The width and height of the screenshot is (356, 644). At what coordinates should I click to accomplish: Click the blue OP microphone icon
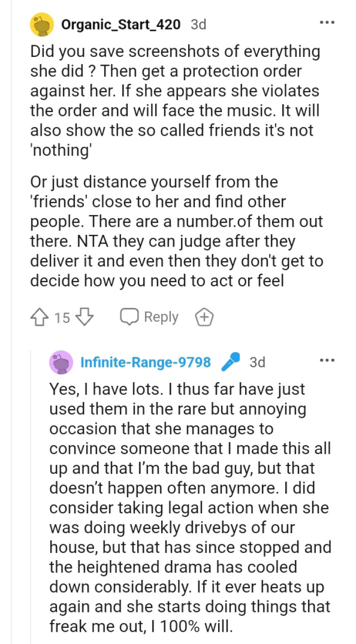230,362
